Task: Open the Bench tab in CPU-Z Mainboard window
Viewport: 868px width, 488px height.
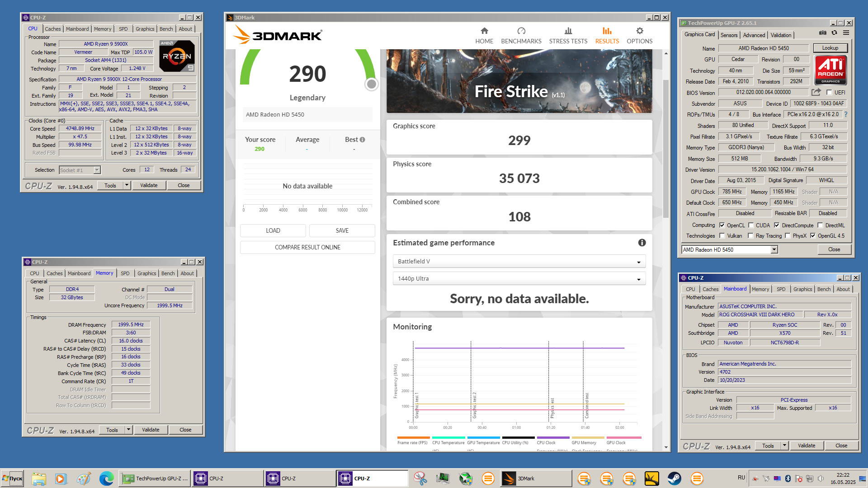Action: [x=824, y=289]
